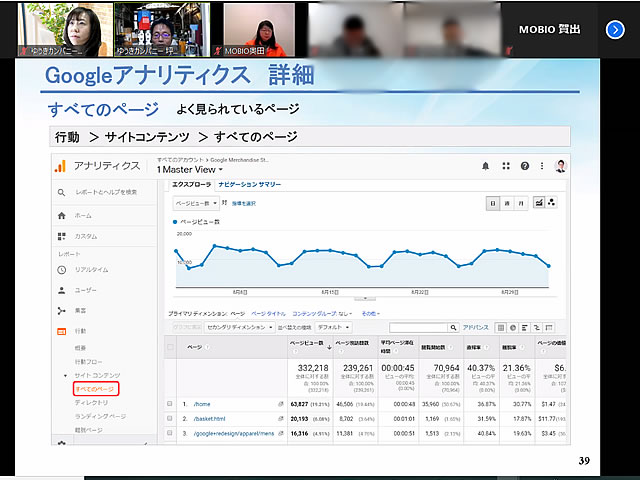Click the レポートとヘルプを検索 search field
The width and height of the screenshot is (640, 480).
[x=106, y=192]
